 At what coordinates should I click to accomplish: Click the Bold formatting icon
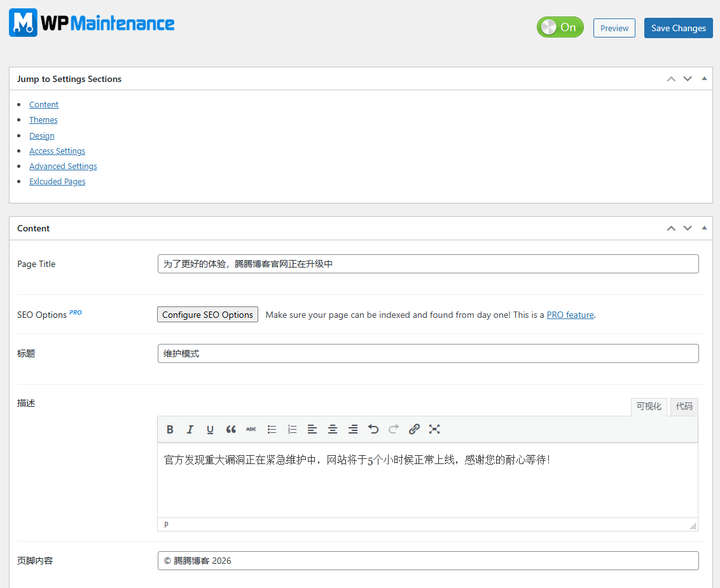(x=170, y=430)
